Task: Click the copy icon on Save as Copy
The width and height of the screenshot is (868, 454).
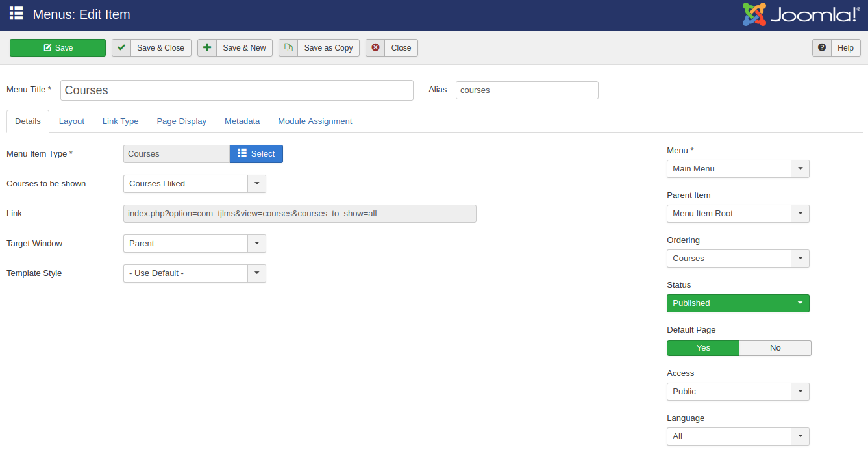Action: click(x=288, y=47)
